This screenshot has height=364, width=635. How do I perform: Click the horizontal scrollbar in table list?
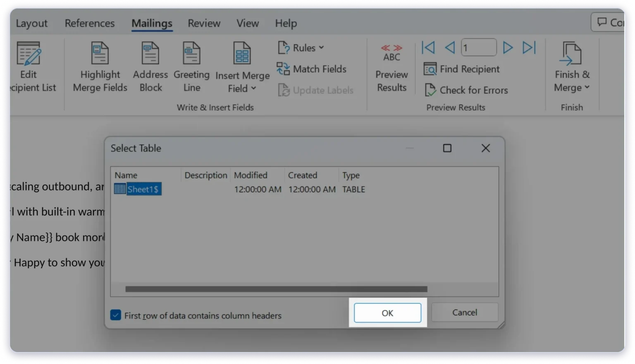(x=276, y=289)
